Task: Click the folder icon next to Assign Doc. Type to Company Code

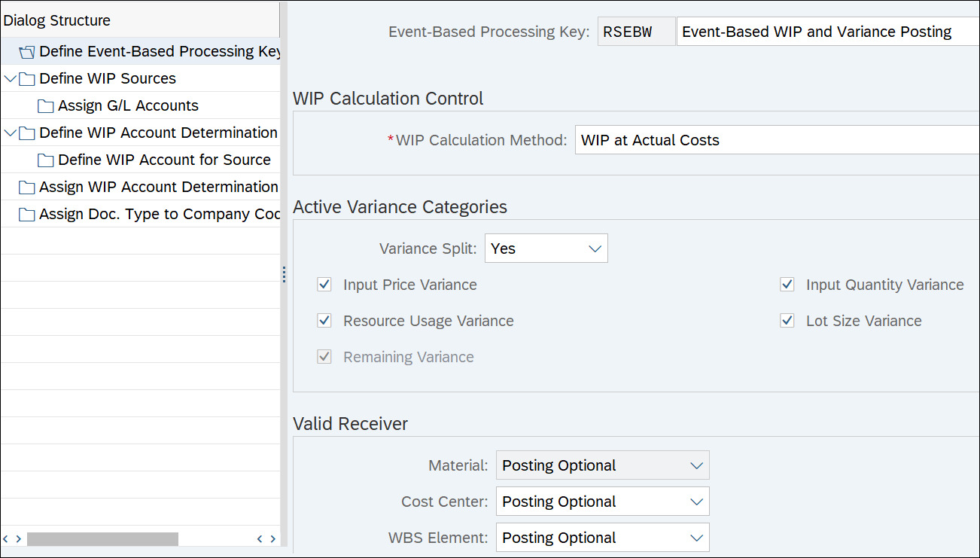Action: pyautogui.click(x=27, y=215)
